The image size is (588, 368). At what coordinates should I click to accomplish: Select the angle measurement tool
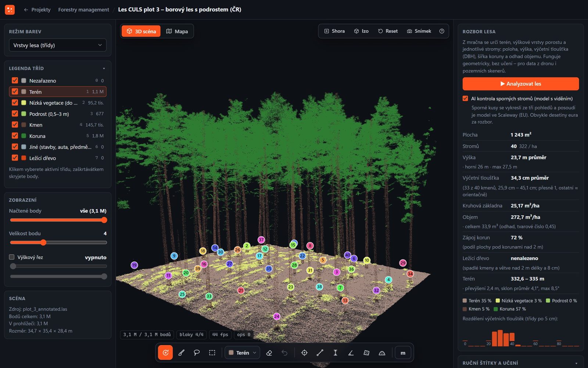(x=351, y=353)
